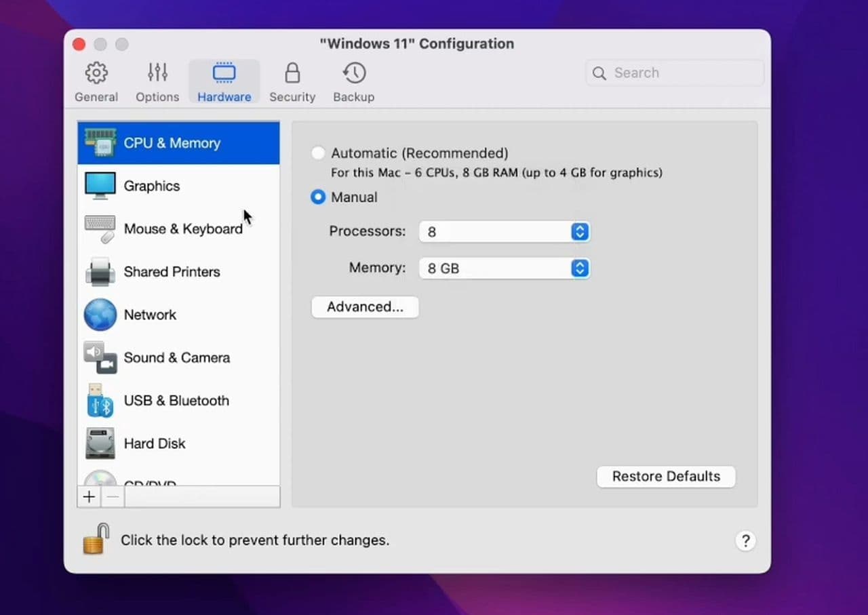Select the Manual radio option
Image resolution: width=868 pixels, height=615 pixels.
coord(317,197)
